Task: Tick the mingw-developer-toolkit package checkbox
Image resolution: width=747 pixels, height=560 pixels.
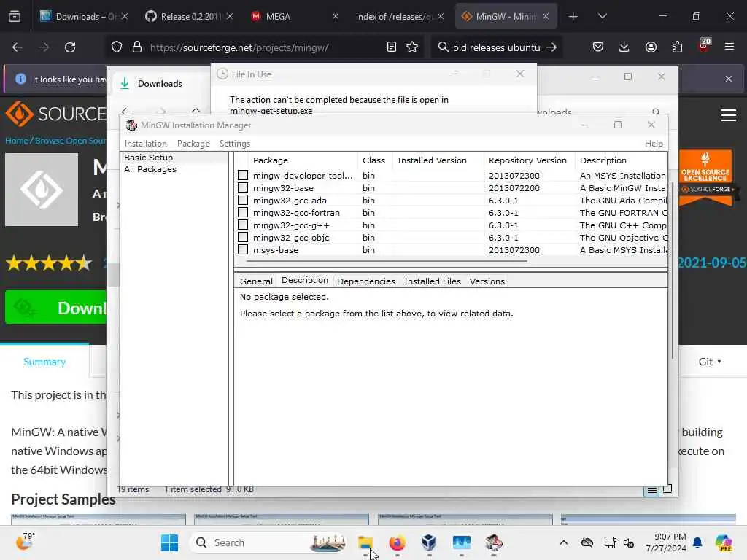Action: click(243, 175)
